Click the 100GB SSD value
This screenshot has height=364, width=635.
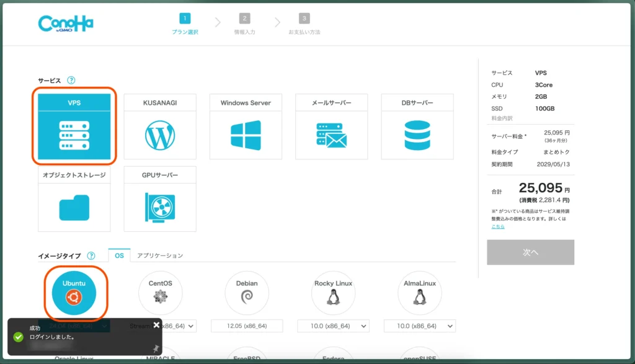coord(544,109)
